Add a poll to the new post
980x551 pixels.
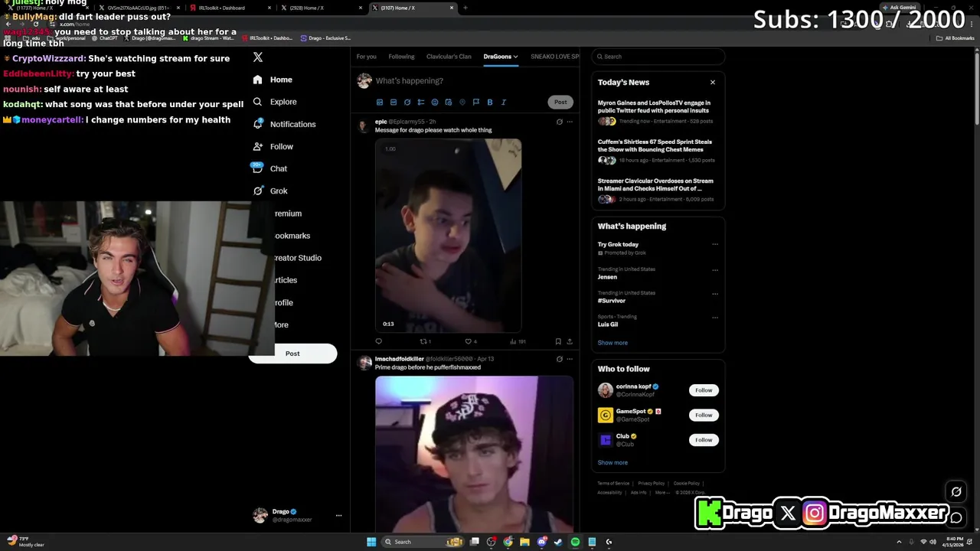pos(421,102)
